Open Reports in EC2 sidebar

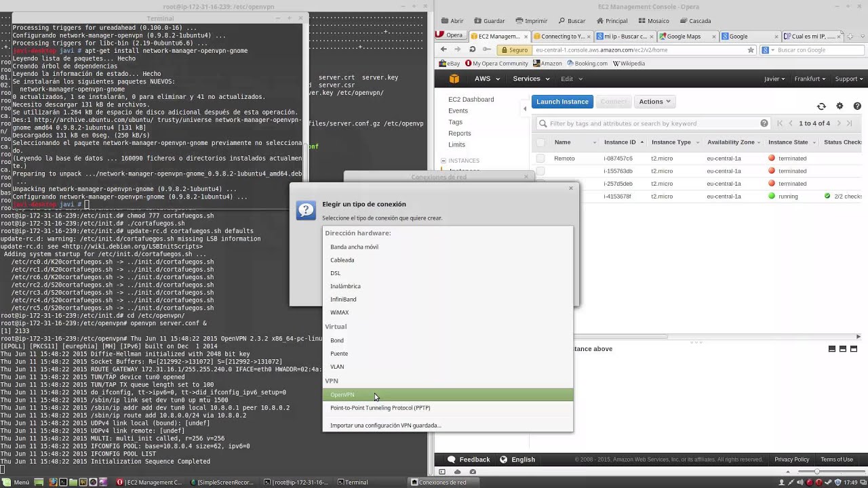[x=459, y=134]
